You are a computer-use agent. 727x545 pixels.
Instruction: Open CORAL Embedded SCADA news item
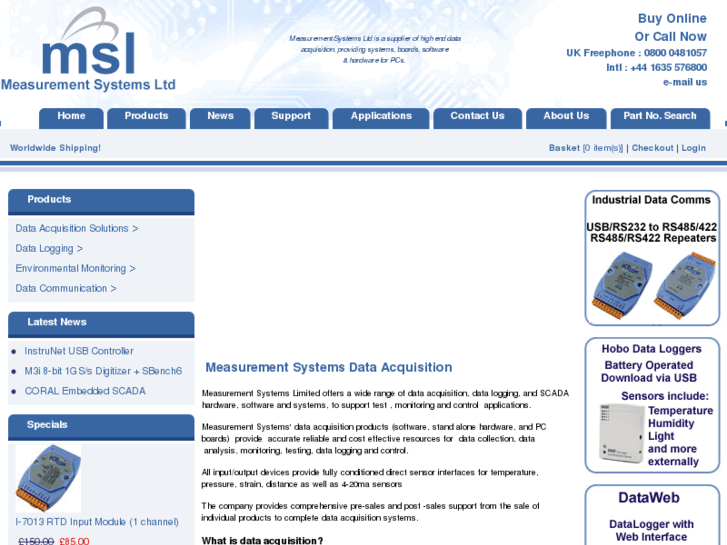[85, 391]
